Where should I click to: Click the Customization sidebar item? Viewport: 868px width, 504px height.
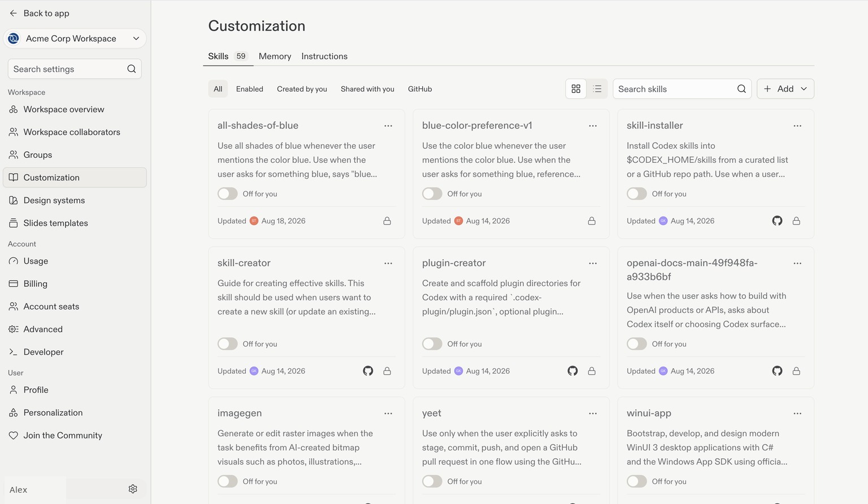click(75, 178)
